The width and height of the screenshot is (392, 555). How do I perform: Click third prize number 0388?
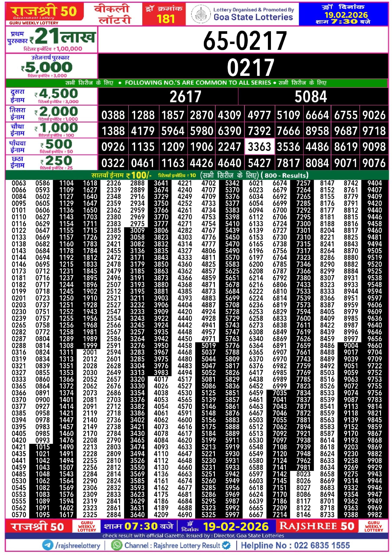[x=113, y=115]
